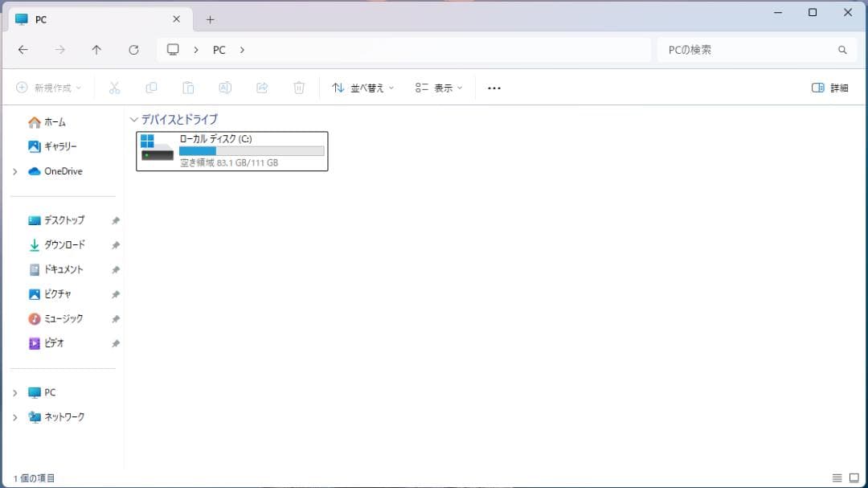Select the Rename icon
Screen dimensions: 868x488
click(226, 87)
